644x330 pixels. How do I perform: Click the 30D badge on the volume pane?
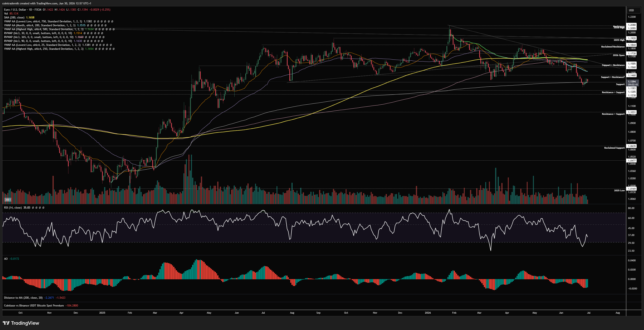[x=8, y=200]
